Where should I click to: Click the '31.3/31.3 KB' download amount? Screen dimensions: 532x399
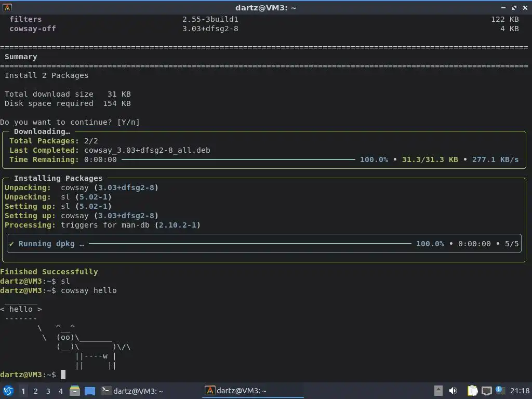point(430,159)
